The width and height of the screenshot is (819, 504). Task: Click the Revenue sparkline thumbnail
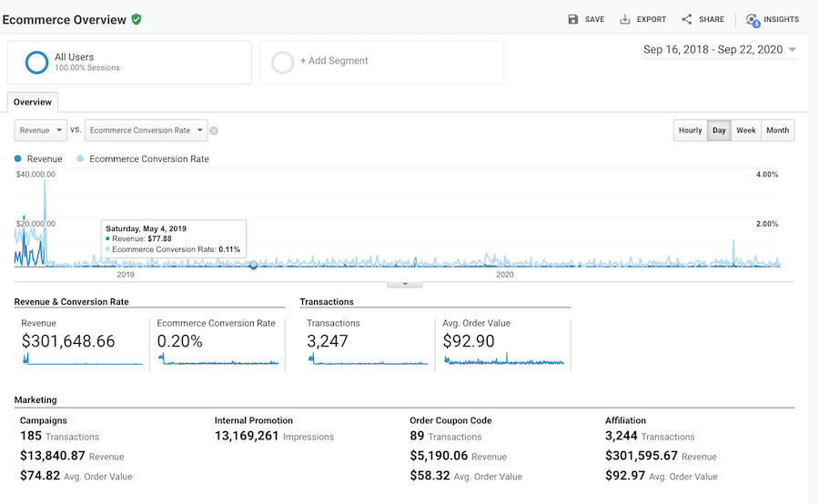point(83,358)
